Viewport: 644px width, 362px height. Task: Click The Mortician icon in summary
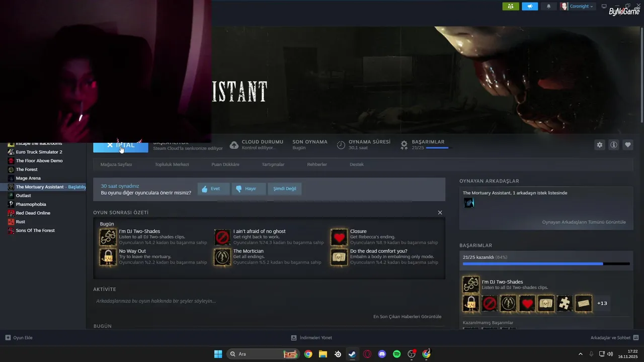tap(222, 257)
